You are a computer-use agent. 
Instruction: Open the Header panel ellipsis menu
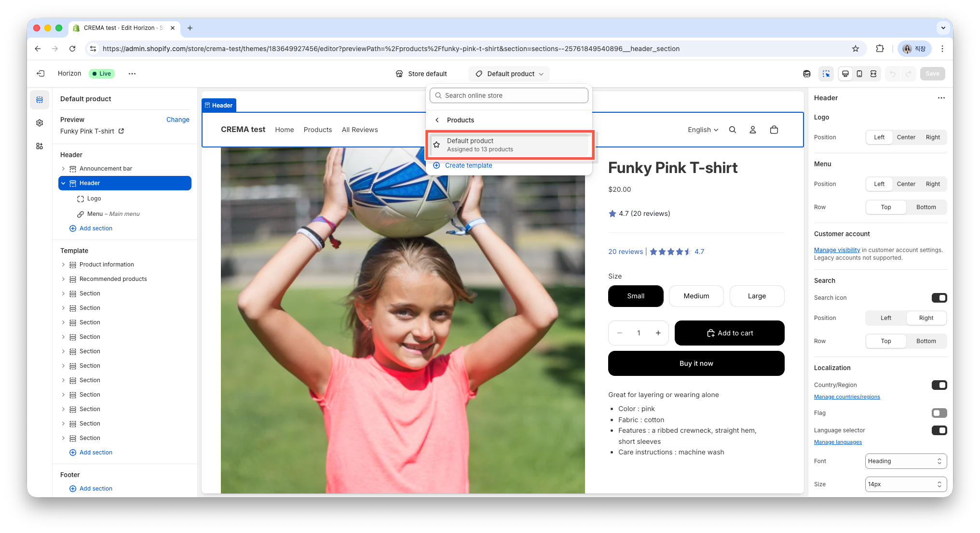tap(941, 98)
